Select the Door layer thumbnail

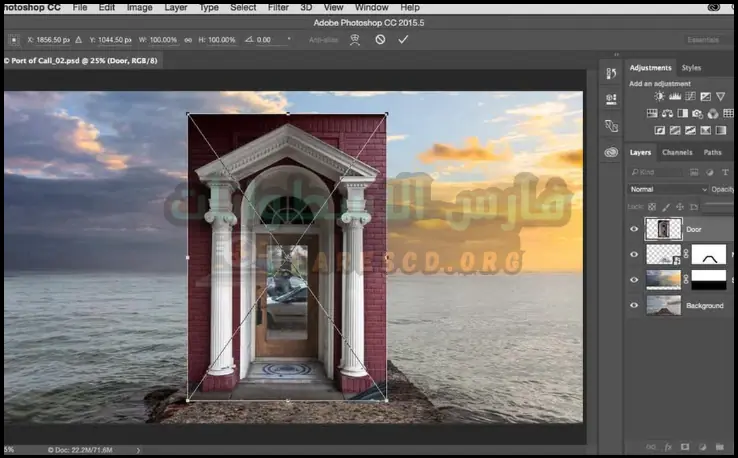click(x=664, y=229)
